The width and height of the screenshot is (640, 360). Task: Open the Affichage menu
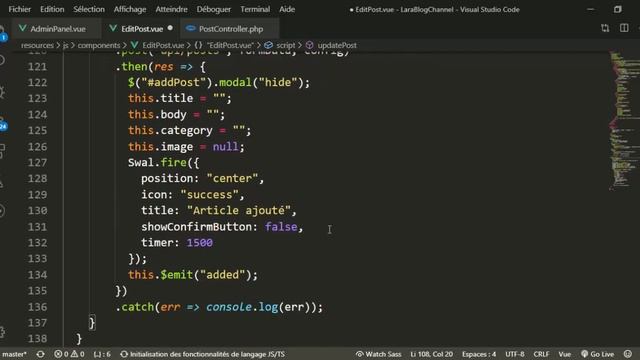[x=130, y=9]
